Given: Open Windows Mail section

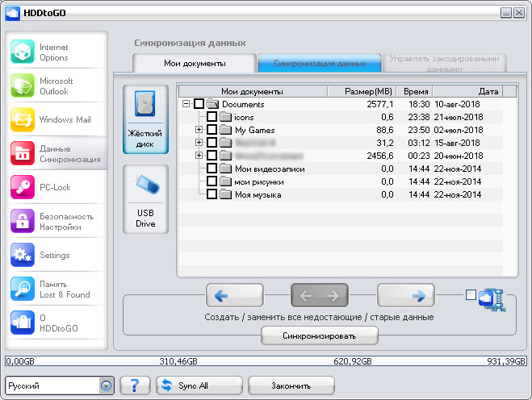Looking at the screenshot, I should tap(55, 120).
